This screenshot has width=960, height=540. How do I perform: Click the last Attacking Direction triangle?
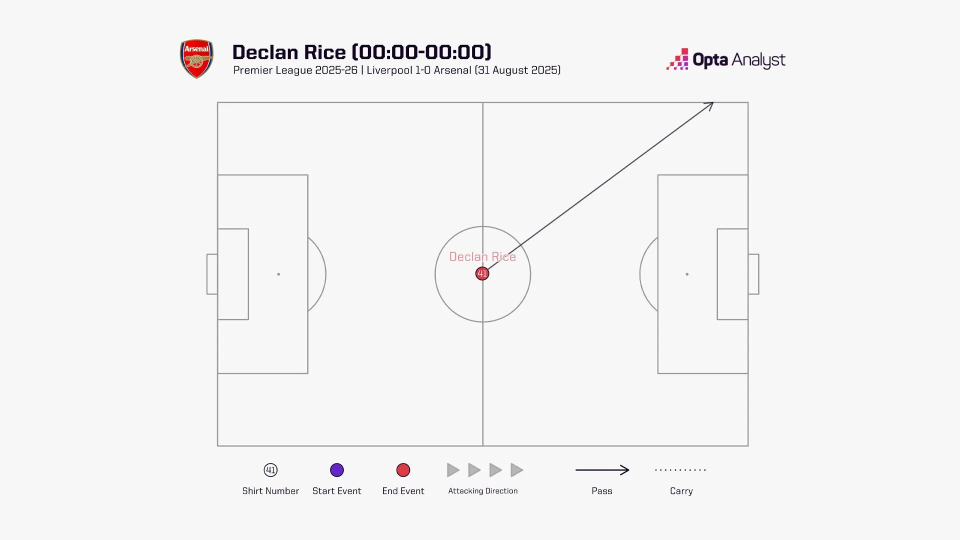[x=517, y=470]
